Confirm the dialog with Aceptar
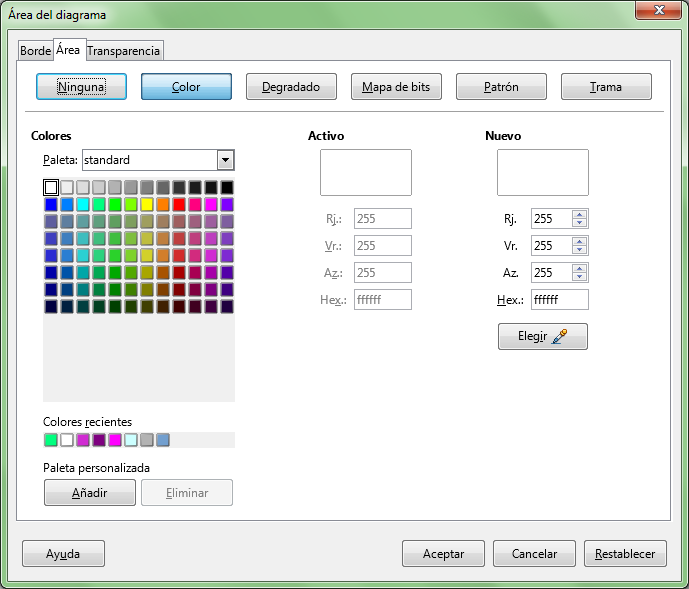 [x=443, y=553]
